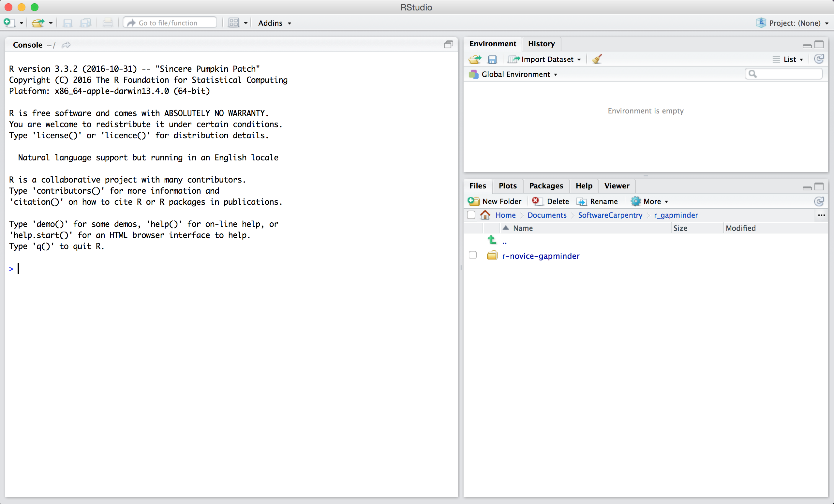Open the r-novice-gapminder folder

click(x=540, y=256)
